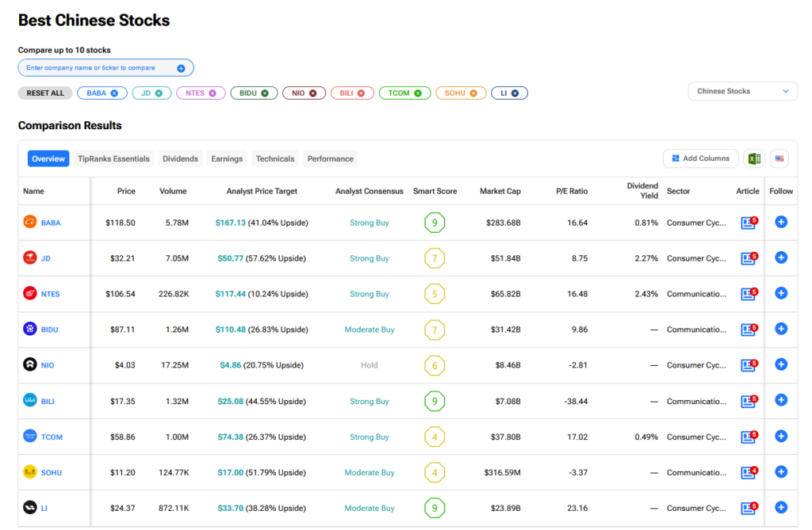Open the article icon for JD

[749, 258]
